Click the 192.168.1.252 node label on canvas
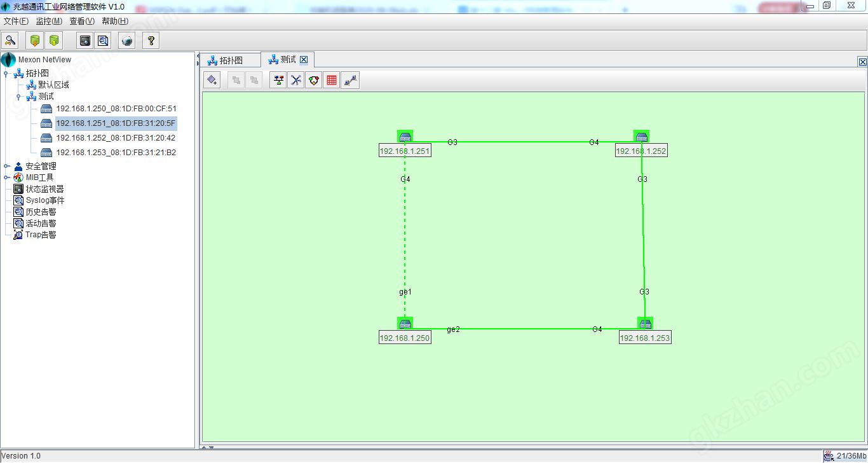Screen dimensions: 868x463 641,151
